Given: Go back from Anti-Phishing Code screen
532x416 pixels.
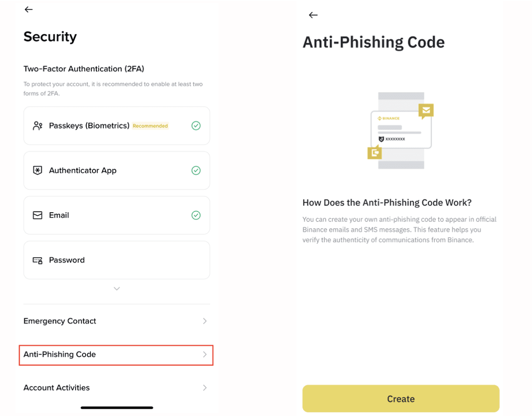Looking at the screenshot, I should [x=313, y=15].
